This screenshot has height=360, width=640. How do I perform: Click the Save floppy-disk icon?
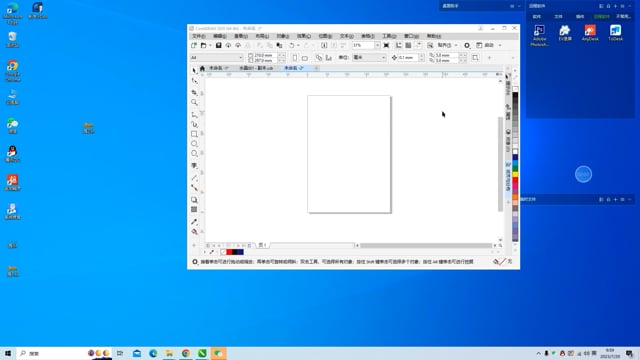pos(218,45)
